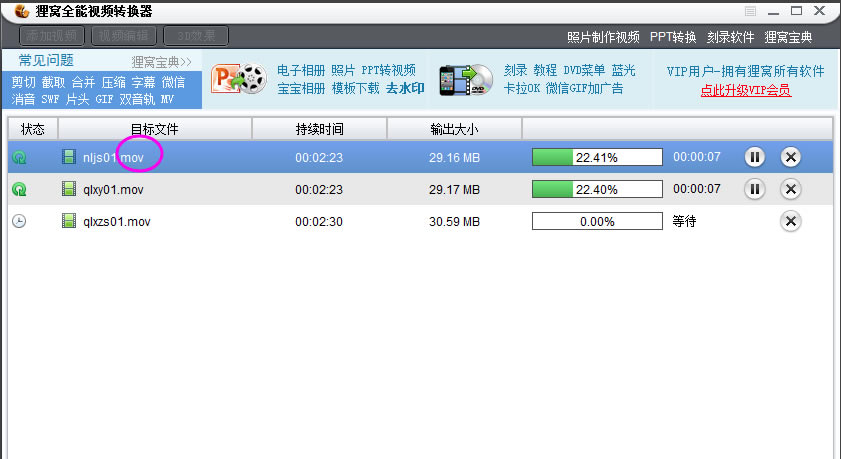Click the app logo in title bar

tap(21, 11)
